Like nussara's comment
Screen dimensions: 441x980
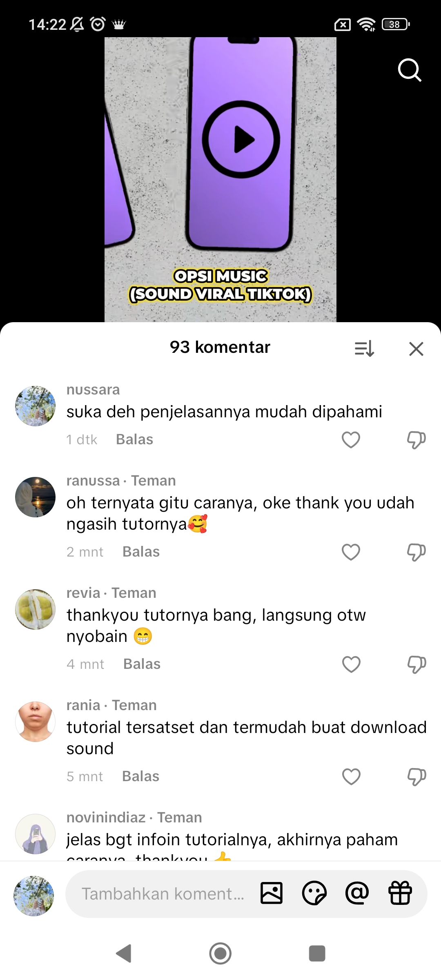tap(351, 440)
